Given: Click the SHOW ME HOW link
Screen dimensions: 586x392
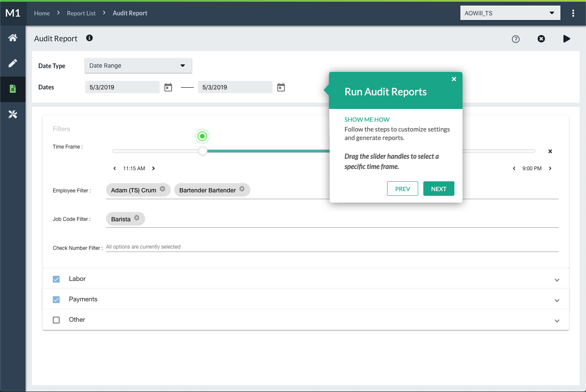Looking at the screenshot, I should [367, 120].
